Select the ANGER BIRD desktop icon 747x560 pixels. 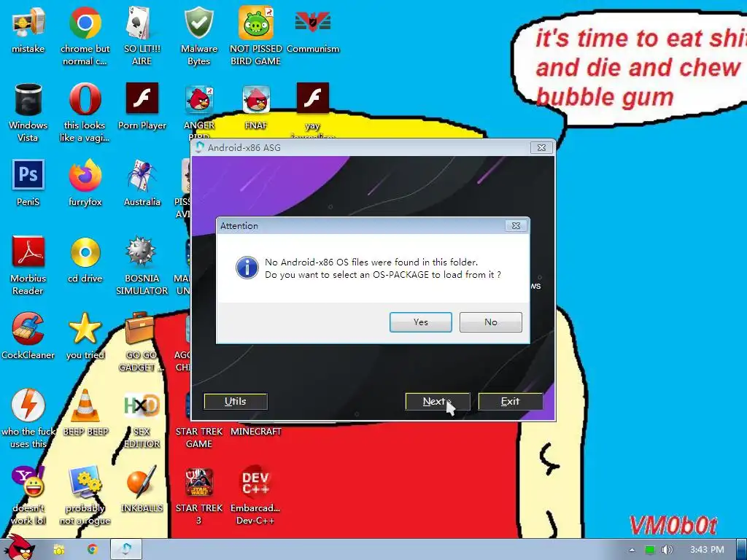(x=198, y=111)
